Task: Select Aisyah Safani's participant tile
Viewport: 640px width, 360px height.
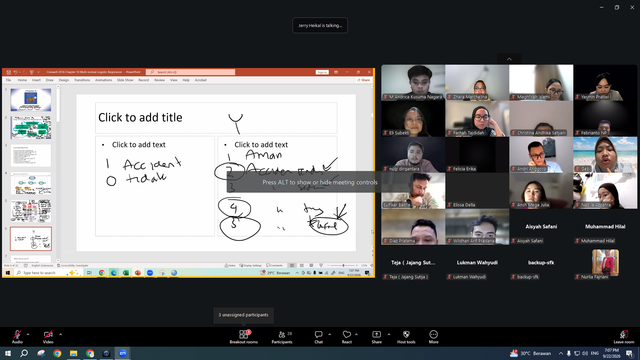Action: click(541, 227)
